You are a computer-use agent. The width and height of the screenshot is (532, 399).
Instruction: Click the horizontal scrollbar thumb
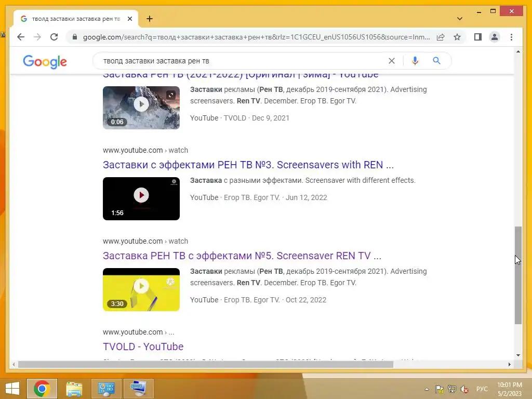point(206,364)
